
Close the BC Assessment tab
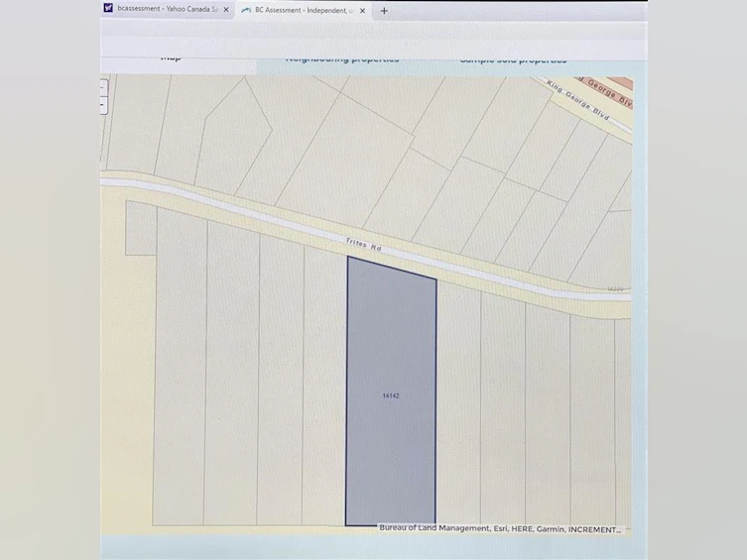(362, 11)
